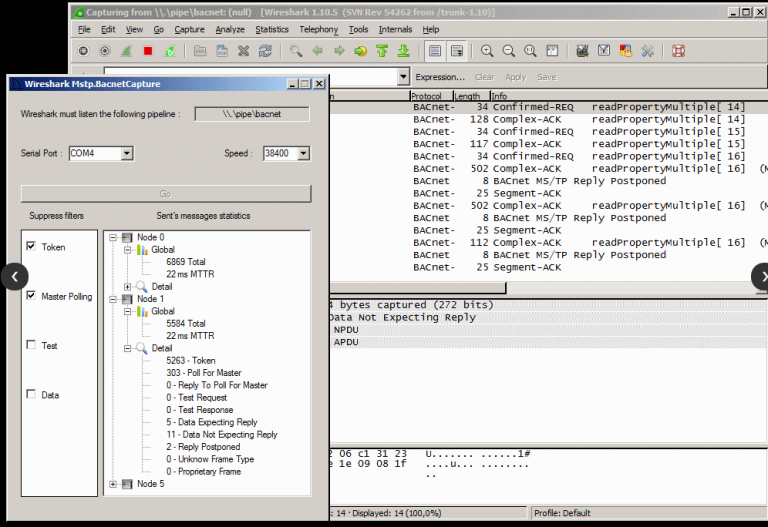The width and height of the screenshot is (768, 527).
Task: Click the resize all columns icon
Action: click(x=552, y=51)
